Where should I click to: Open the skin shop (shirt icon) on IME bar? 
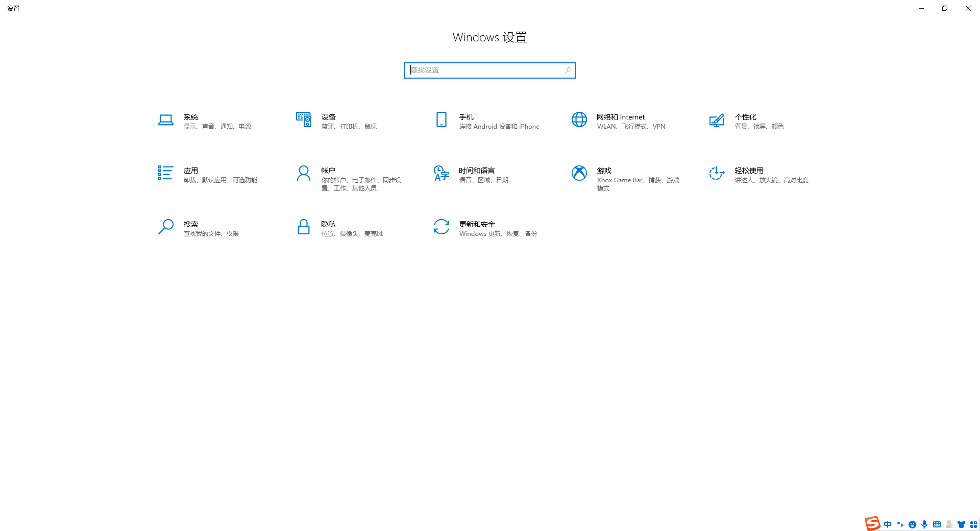coord(961,524)
